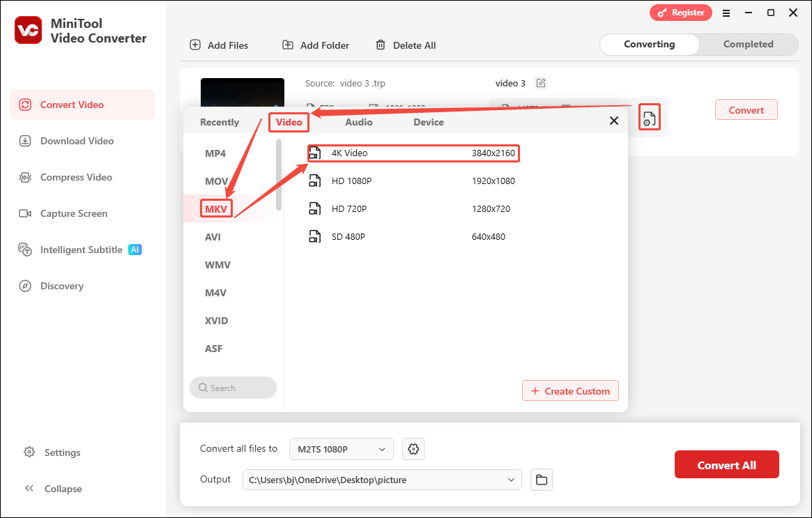This screenshot has height=518, width=812.
Task: Click the MiniTool Video Converter logo
Action: click(28, 30)
